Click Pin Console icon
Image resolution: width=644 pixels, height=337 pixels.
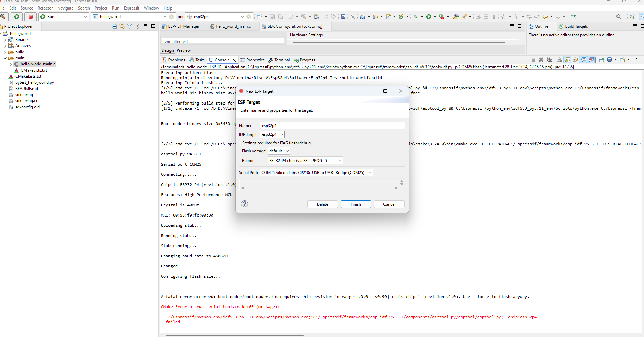pyautogui.click(x=602, y=60)
